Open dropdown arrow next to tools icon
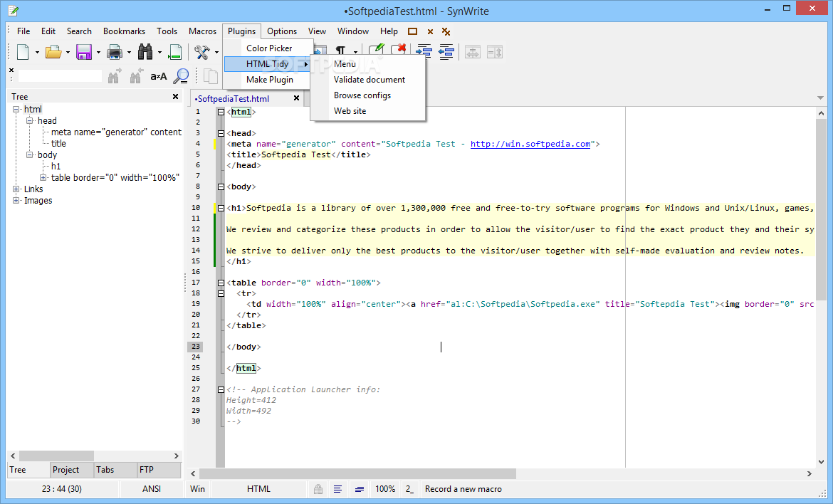Image resolution: width=833 pixels, height=504 pixels. point(216,53)
